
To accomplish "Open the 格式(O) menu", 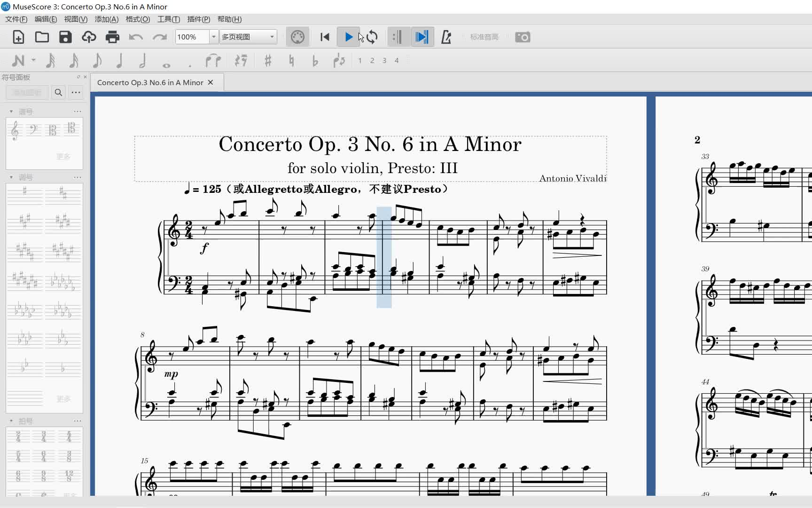I will (x=138, y=19).
